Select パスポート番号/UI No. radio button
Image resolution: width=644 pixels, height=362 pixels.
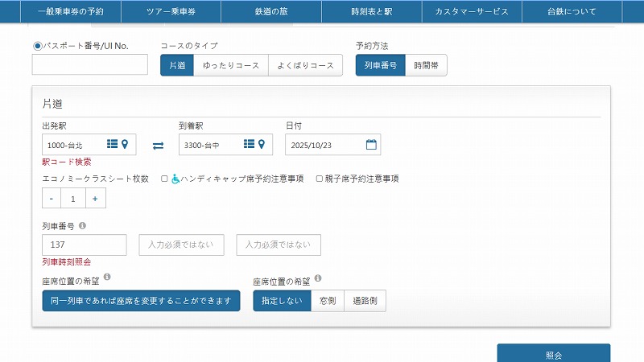[37, 46]
